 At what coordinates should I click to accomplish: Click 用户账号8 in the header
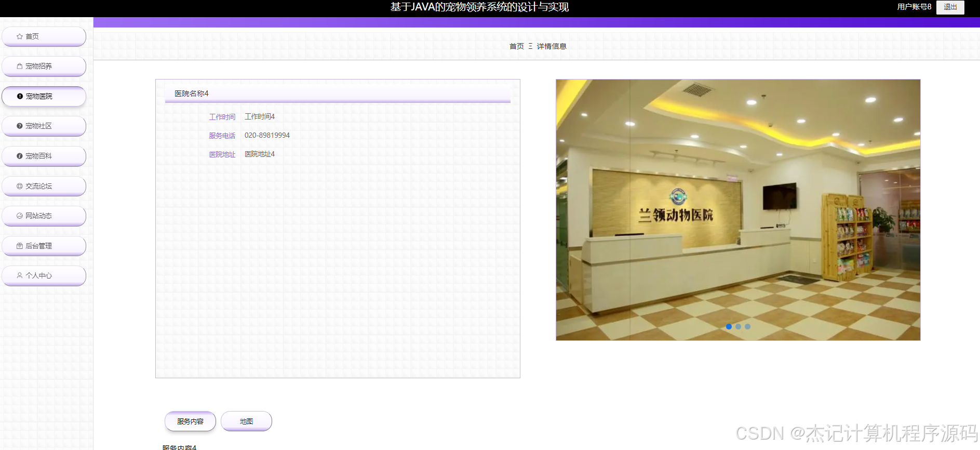(x=914, y=7)
